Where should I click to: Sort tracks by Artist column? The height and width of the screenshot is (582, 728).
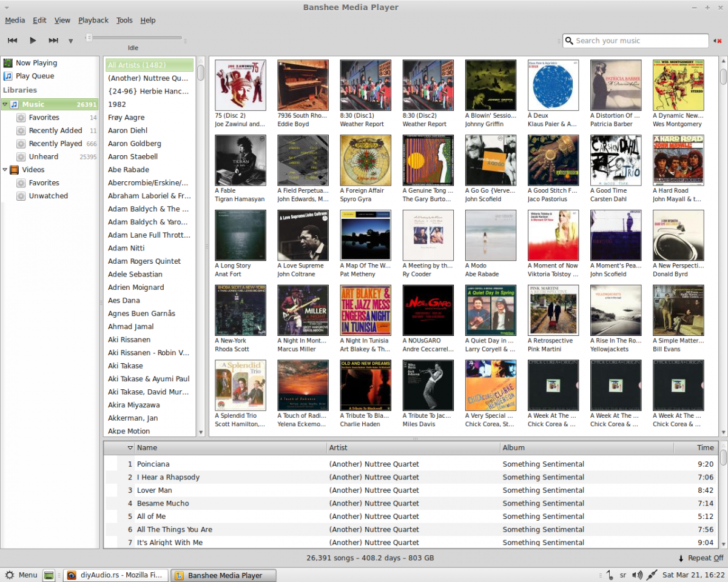(x=413, y=448)
